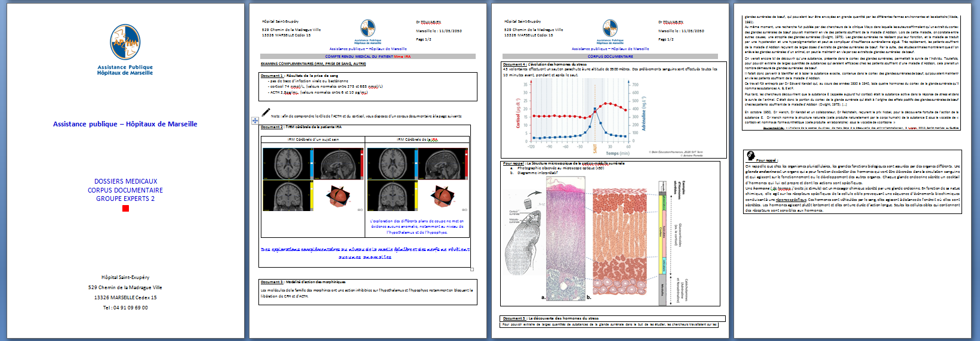Click the blue cover title 'Assistance publique – Hôpitaux de Marseille'
980x341 pixels.
125,124
